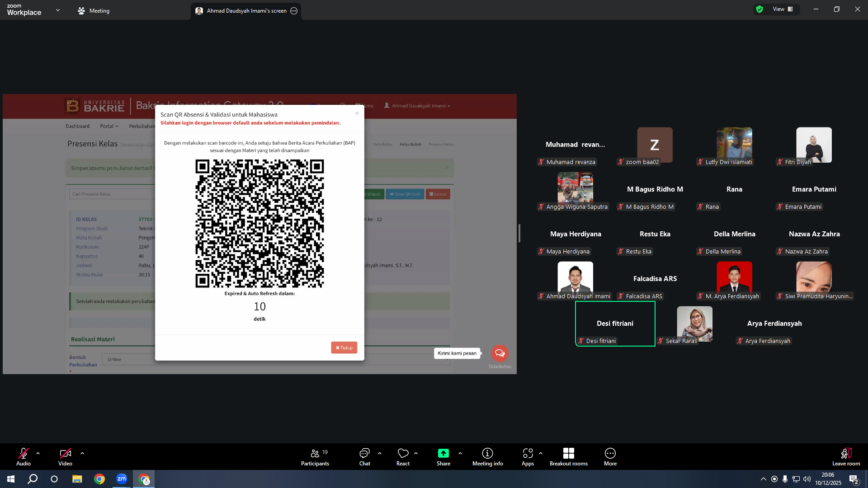Open the Participants panel
The height and width of the screenshot is (488, 868).
coord(315,456)
